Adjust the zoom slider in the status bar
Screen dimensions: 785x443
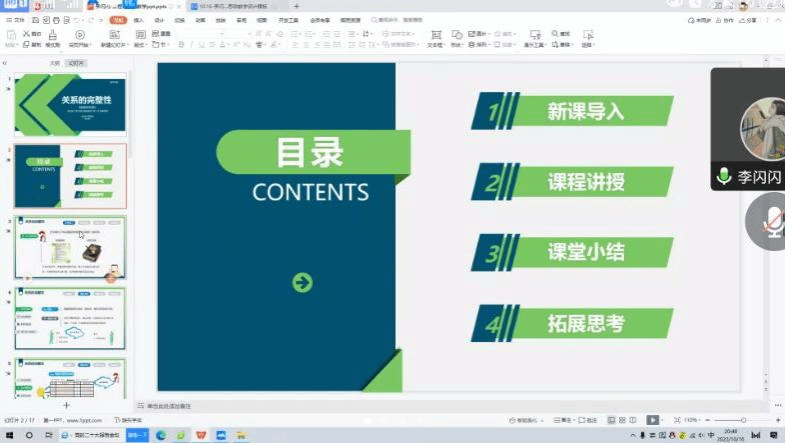pos(743,420)
